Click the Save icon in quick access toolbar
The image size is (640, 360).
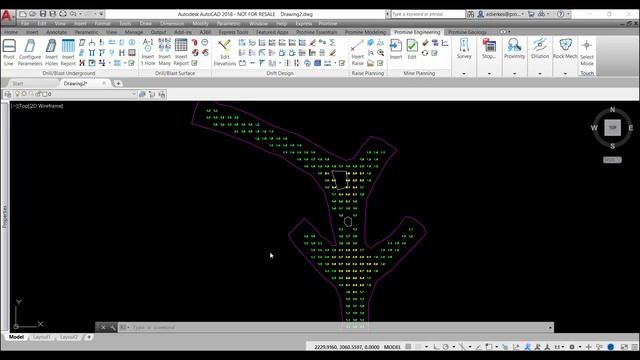point(43,14)
